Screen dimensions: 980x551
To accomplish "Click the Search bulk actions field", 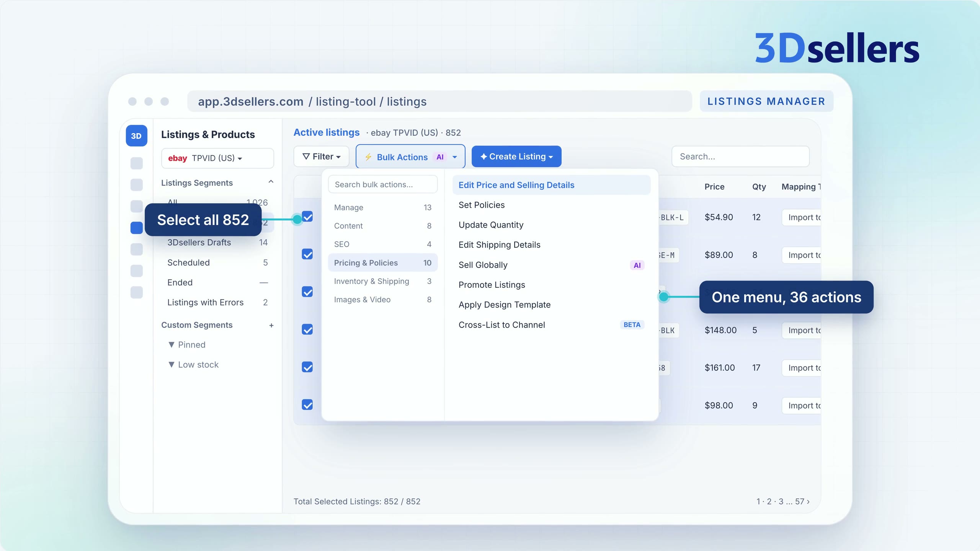I will tap(383, 184).
